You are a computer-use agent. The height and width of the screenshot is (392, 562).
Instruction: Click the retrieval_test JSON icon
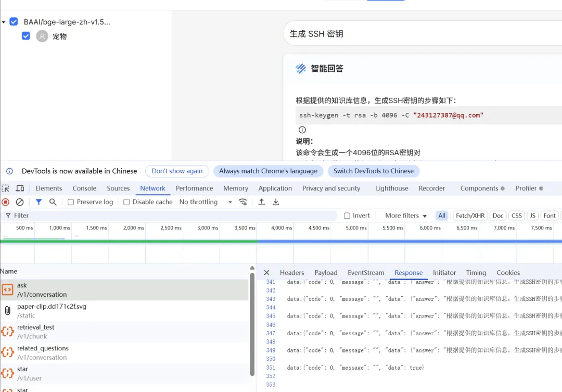7,332
